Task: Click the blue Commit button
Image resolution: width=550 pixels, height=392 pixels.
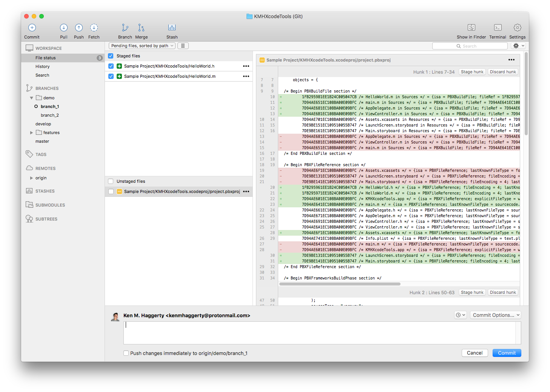Action: point(507,353)
